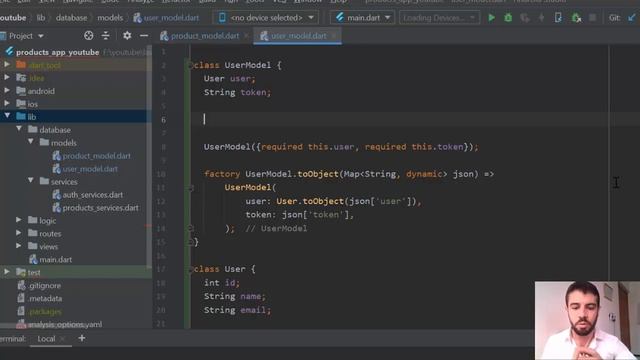This screenshot has width=640, height=360.
Task: Collapse the services folder
Action: tap(31, 181)
